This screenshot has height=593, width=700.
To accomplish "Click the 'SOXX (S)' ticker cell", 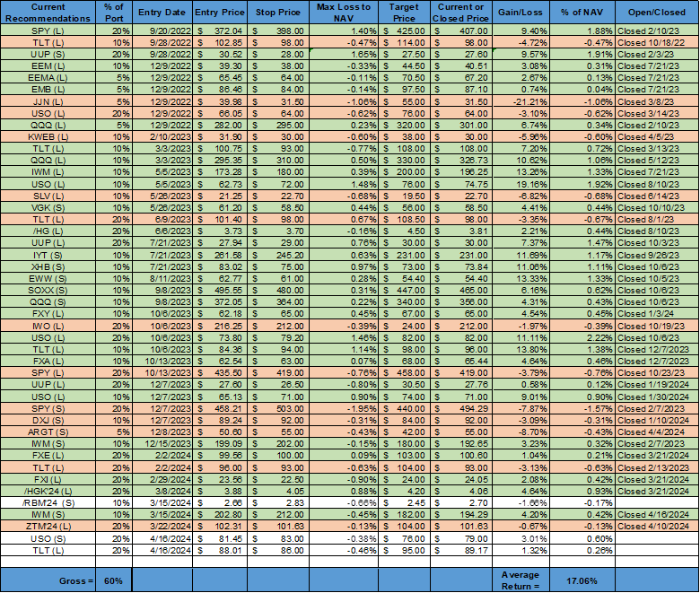I will pos(48,291).
